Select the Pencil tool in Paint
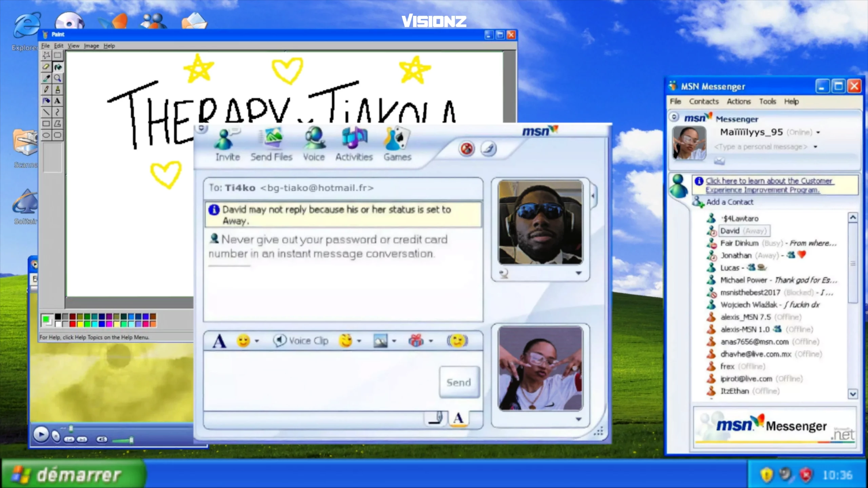The image size is (868, 488). click(x=46, y=89)
